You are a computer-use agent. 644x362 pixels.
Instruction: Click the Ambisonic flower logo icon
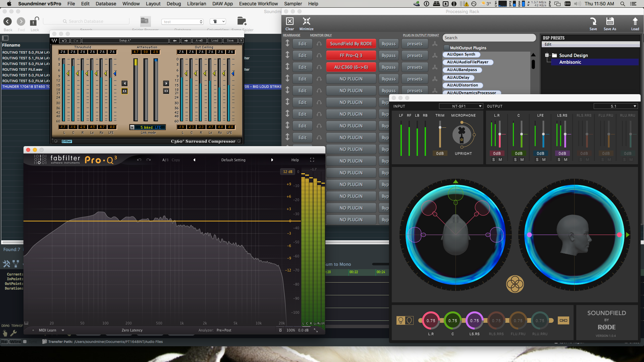point(515,284)
